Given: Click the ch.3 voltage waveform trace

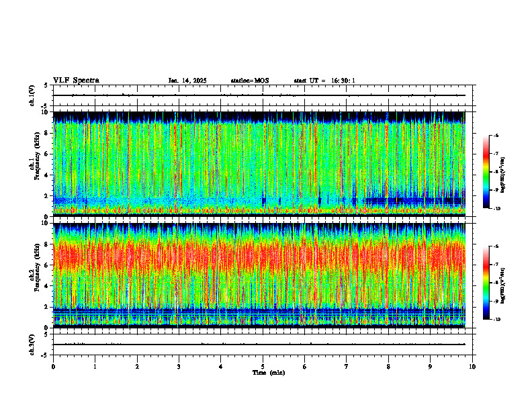Looking at the screenshot, I should [x=259, y=345].
